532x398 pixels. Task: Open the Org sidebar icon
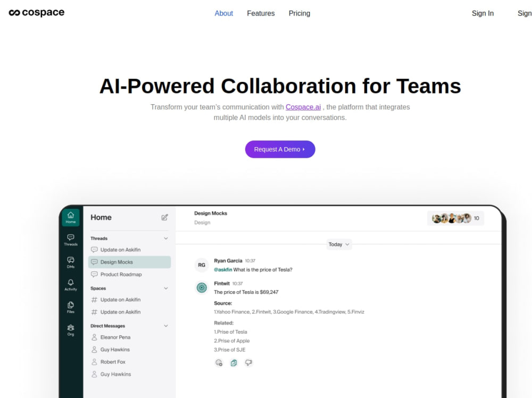[71, 330]
